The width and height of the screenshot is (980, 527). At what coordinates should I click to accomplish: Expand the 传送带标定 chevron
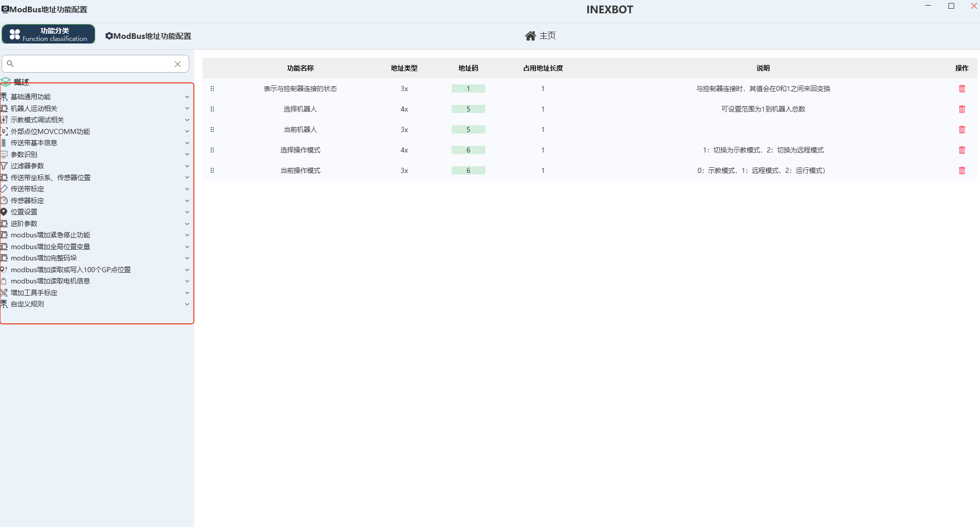point(187,189)
